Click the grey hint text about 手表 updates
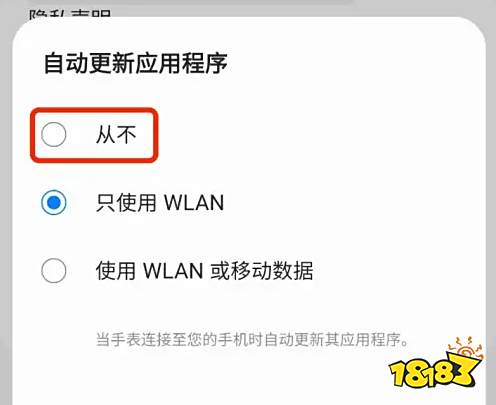The image size is (496, 405). click(252, 340)
